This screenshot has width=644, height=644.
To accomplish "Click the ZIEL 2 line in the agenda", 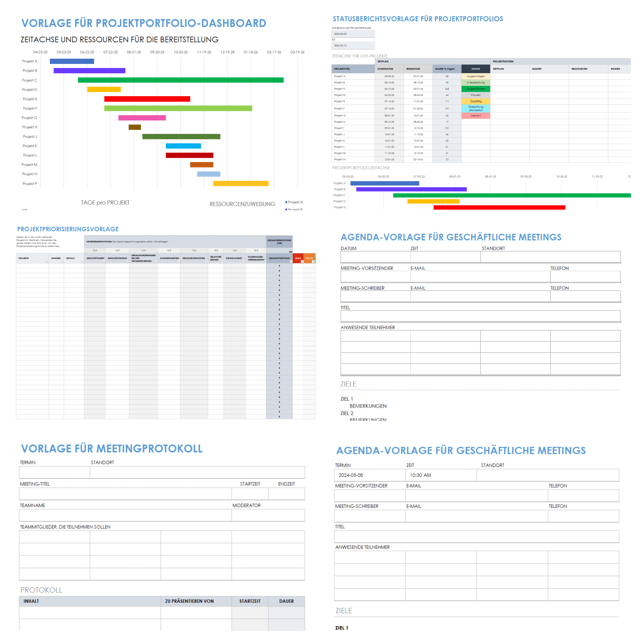I will coord(347,413).
